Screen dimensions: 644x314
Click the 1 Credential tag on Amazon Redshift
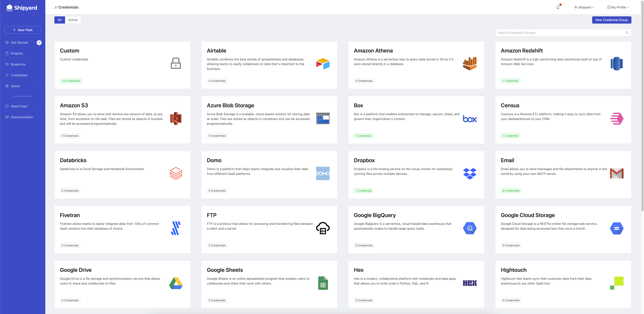510,81
